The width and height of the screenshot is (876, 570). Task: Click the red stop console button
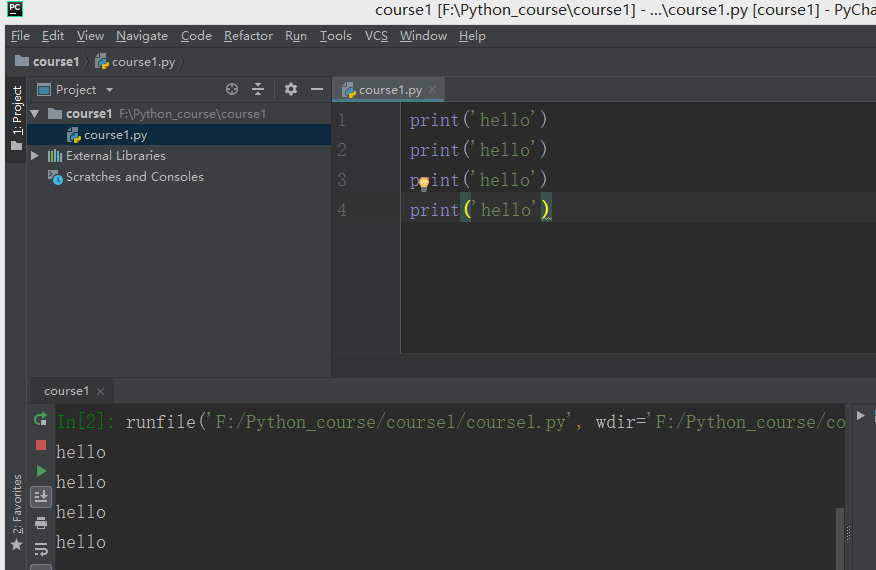[x=41, y=445]
